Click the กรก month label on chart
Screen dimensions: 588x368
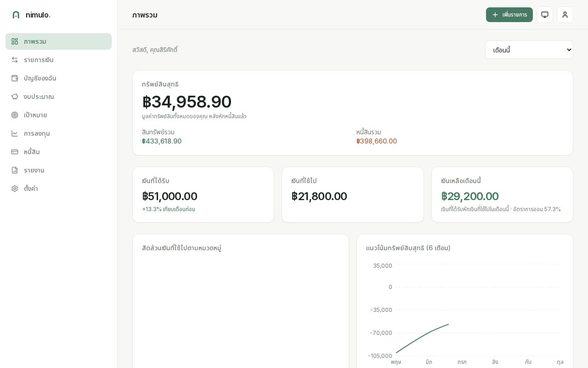pyautogui.click(x=462, y=362)
